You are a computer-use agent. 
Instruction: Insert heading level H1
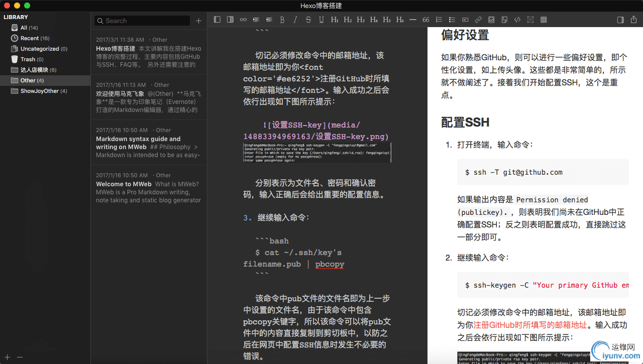pos(335,20)
